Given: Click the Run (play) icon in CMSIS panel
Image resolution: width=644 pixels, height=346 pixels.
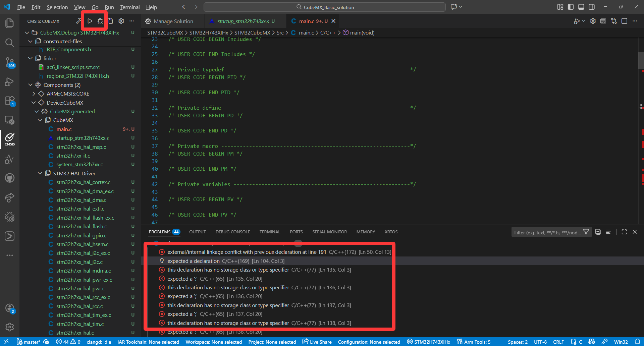Looking at the screenshot, I should tap(90, 21).
